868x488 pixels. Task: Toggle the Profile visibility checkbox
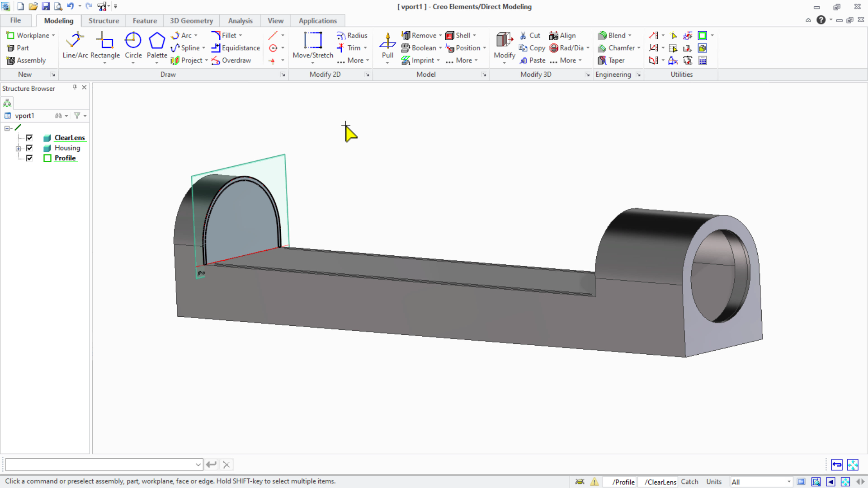[29, 158]
